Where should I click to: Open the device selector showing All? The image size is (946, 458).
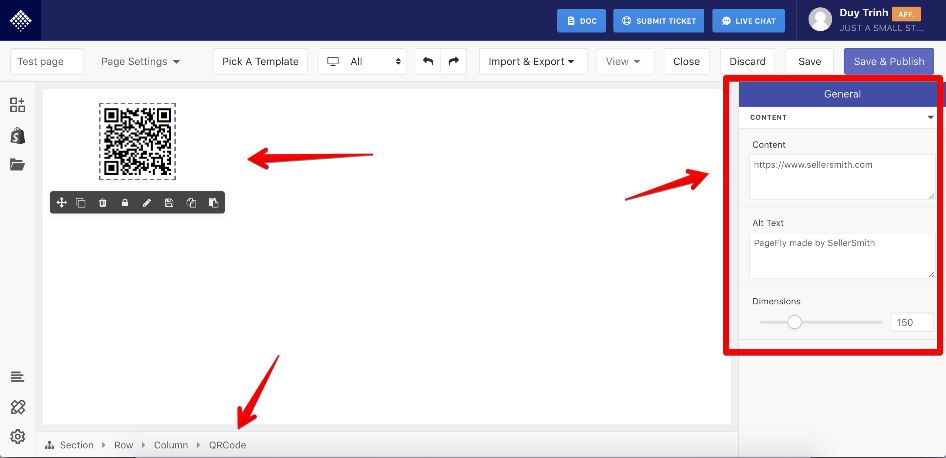point(363,62)
